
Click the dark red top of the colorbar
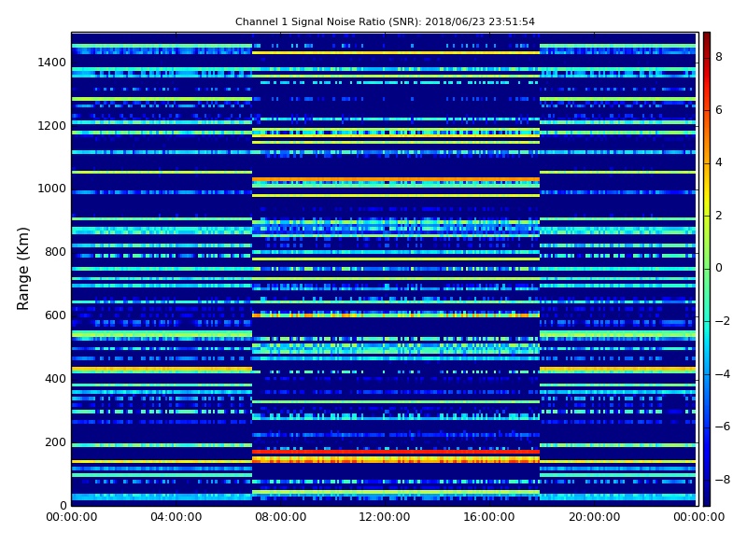click(707, 40)
